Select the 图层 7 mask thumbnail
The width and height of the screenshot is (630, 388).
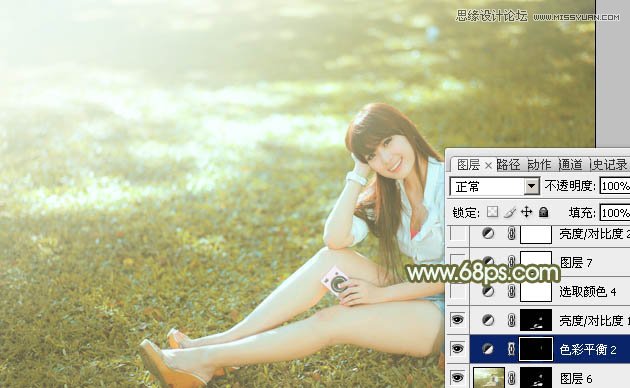click(536, 261)
